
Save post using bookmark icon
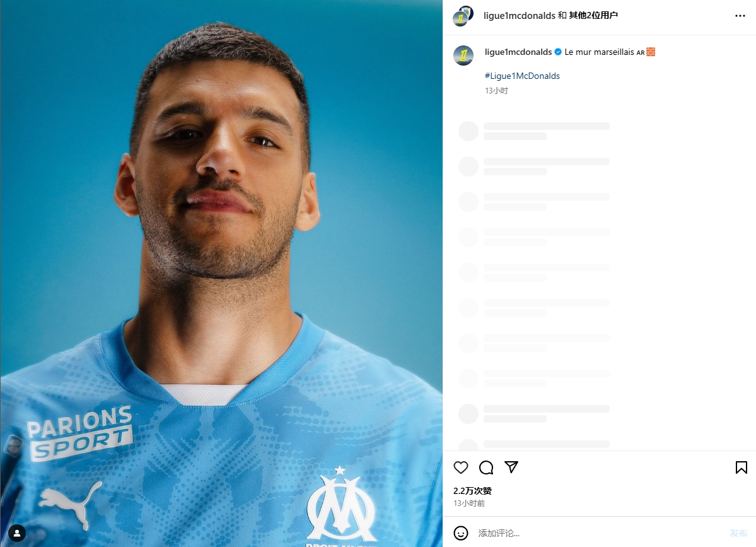(741, 468)
